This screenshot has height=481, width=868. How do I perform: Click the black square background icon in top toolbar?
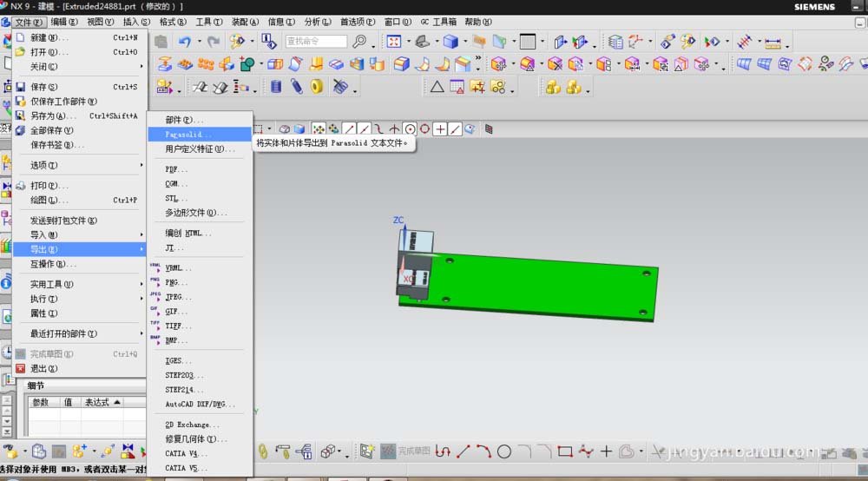(528, 42)
